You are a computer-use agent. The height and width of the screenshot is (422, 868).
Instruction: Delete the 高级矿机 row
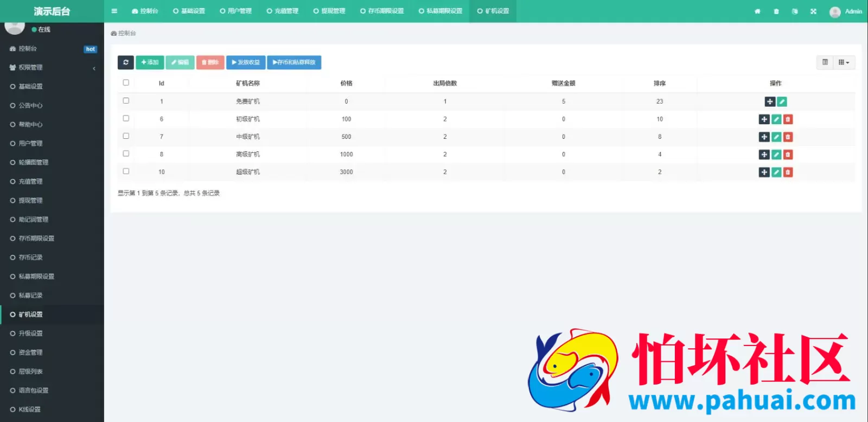788,155
